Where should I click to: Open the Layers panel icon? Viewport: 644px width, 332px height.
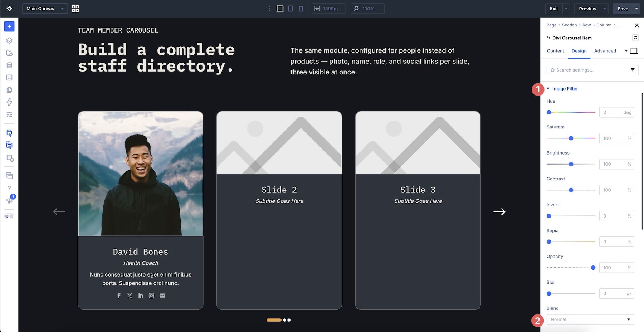(9, 40)
